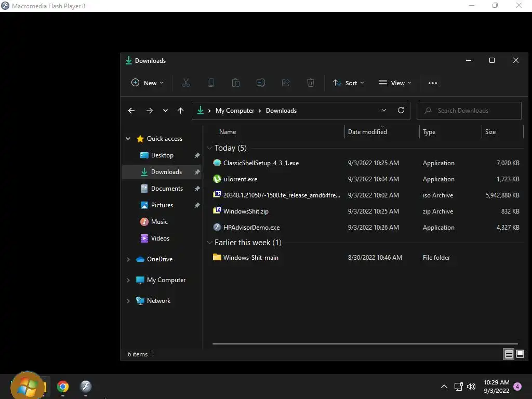
Task: Unpin Documents from Quick access
Action: [x=197, y=189]
